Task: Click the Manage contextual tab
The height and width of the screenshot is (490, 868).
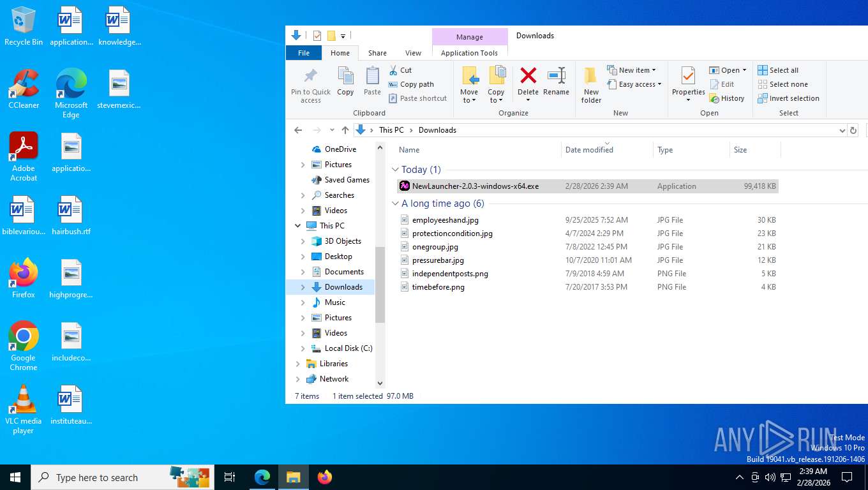Action: 470,37
